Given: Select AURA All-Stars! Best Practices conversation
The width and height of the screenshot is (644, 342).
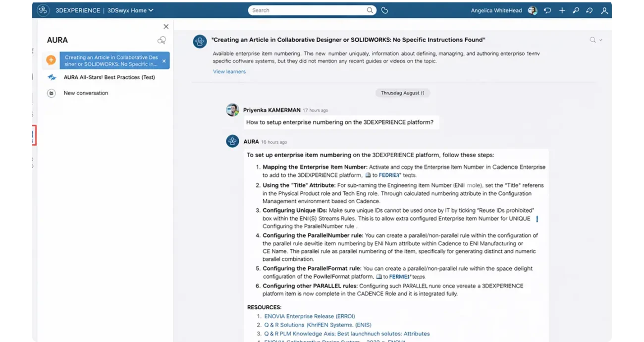Looking at the screenshot, I should [109, 77].
